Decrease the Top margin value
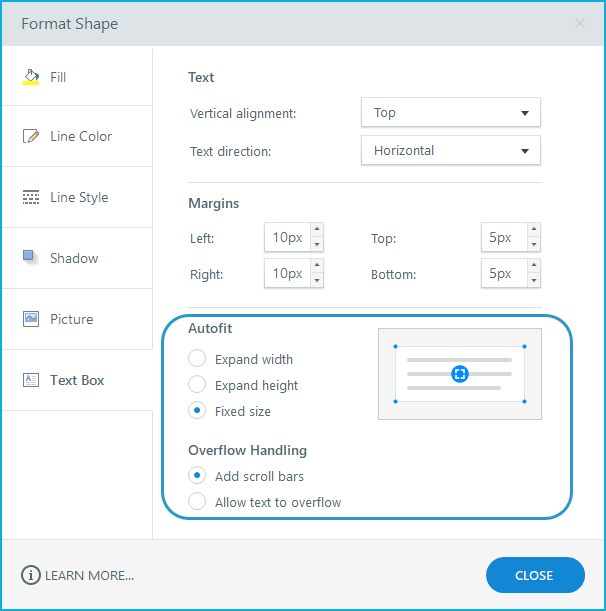The width and height of the screenshot is (606, 611). 534,244
